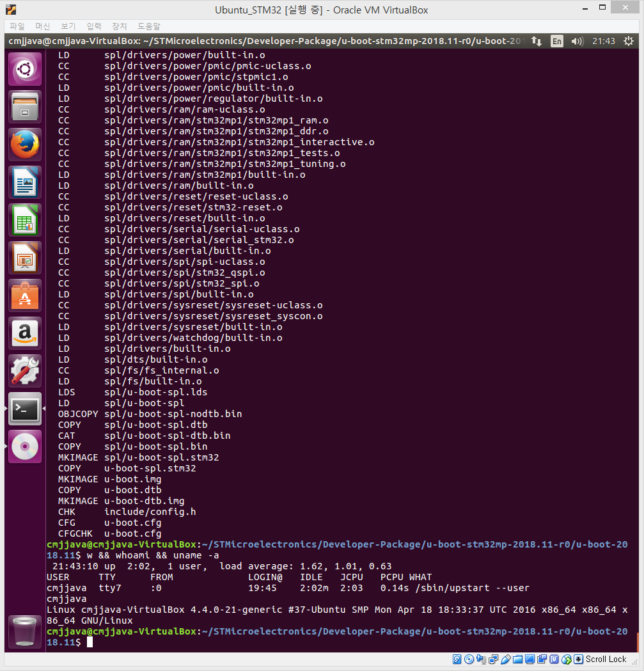Select Terminal icon in launcher
644x671 pixels.
pyautogui.click(x=25, y=409)
